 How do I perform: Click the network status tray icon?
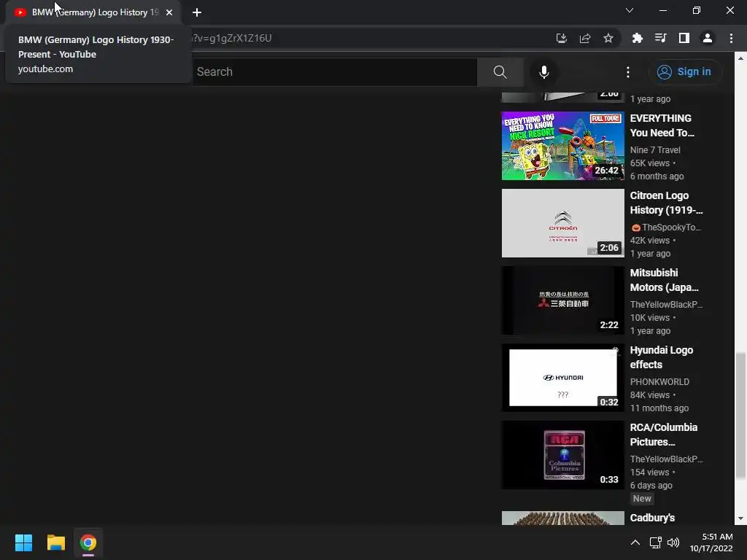(x=656, y=542)
